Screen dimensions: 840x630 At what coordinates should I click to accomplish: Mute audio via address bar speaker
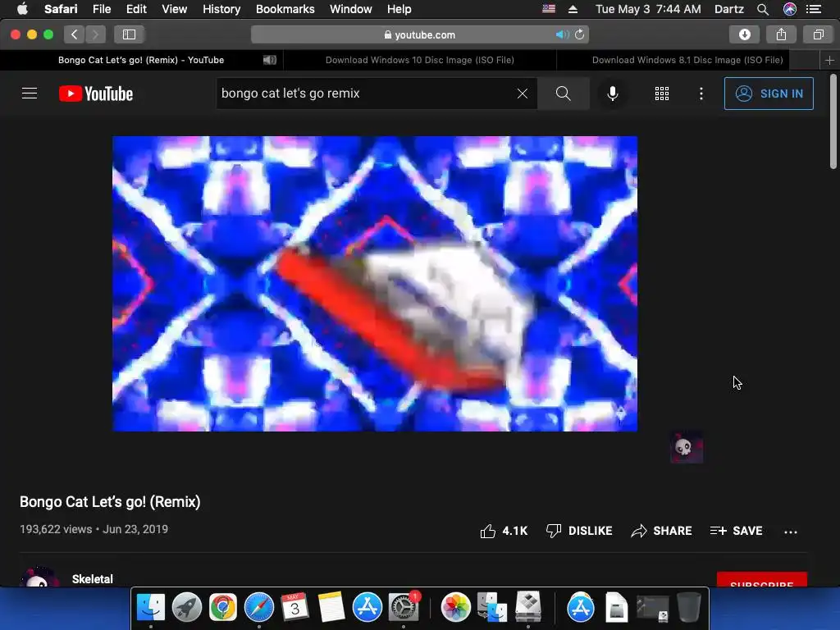click(561, 34)
